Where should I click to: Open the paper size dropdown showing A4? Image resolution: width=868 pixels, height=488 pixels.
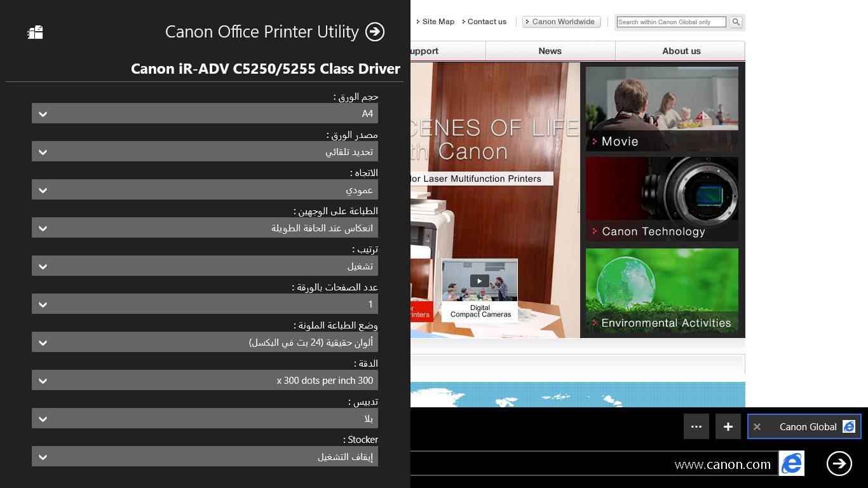pos(205,114)
